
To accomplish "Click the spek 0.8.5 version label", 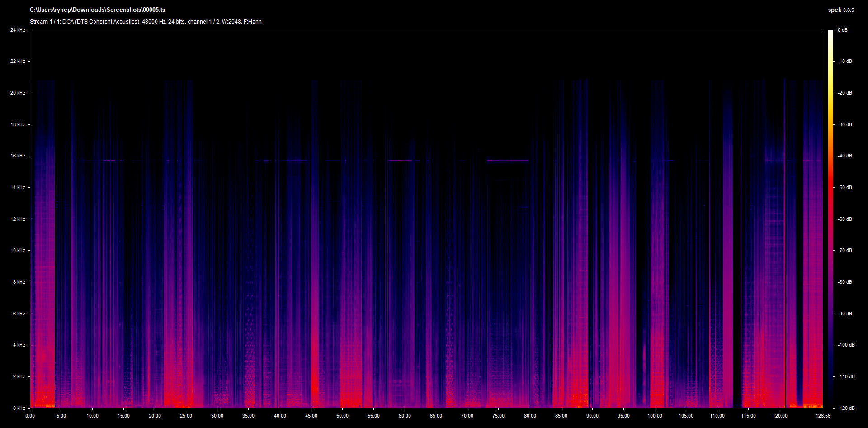I will (x=840, y=10).
